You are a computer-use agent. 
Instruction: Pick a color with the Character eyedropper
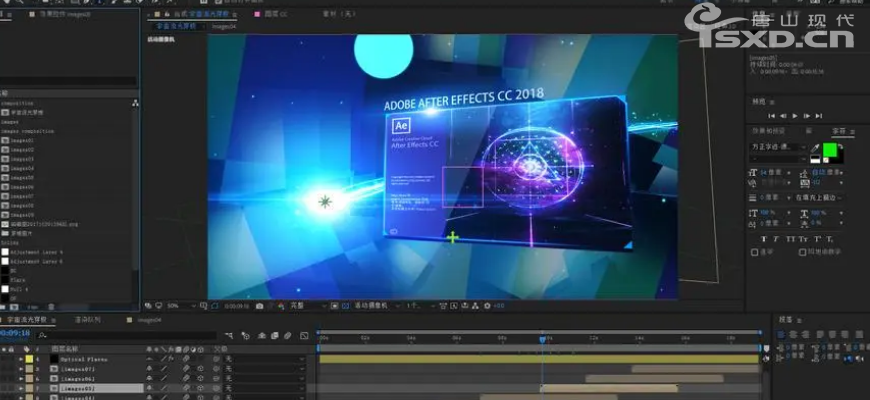[x=815, y=148]
